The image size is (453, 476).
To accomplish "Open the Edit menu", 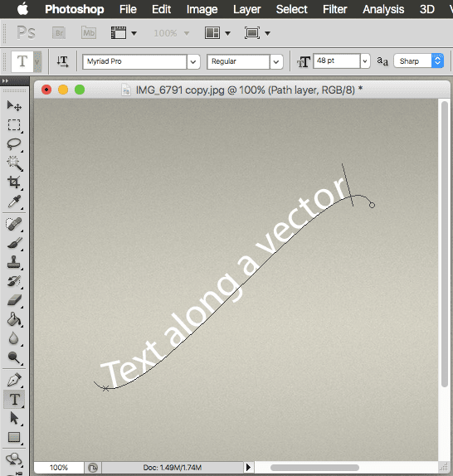I will click(x=161, y=9).
